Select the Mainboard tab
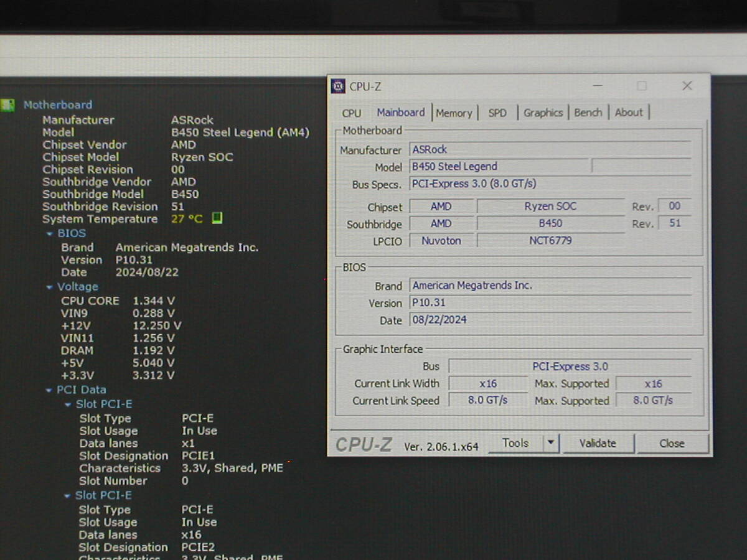This screenshot has width=747, height=560. tap(401, 112)
